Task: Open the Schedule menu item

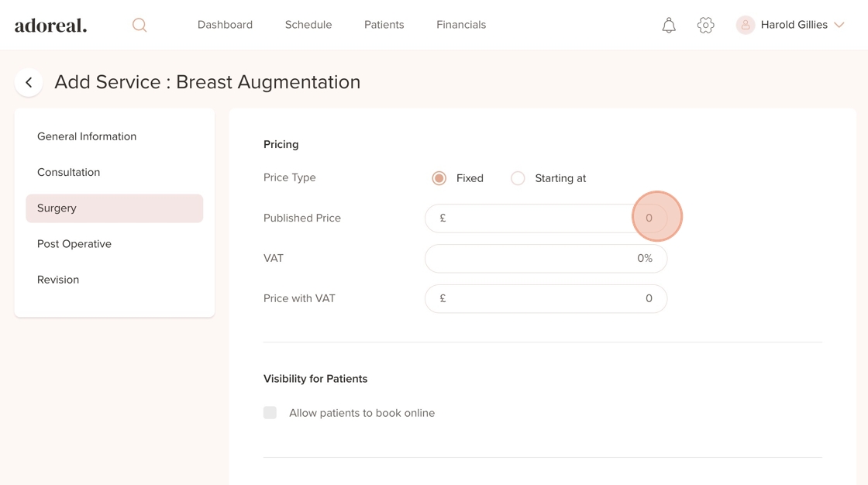Action: 308,25
